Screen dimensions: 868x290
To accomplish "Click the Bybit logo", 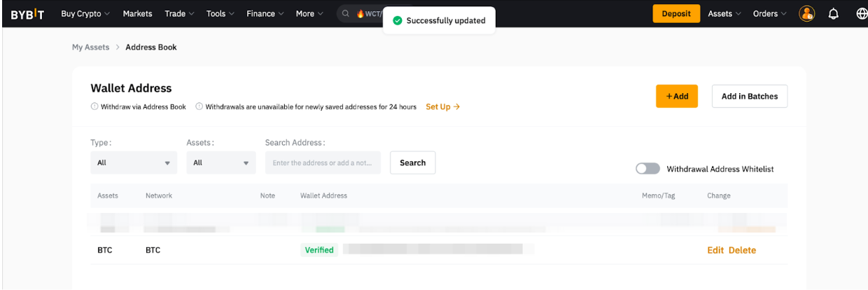I will (28, 14).
